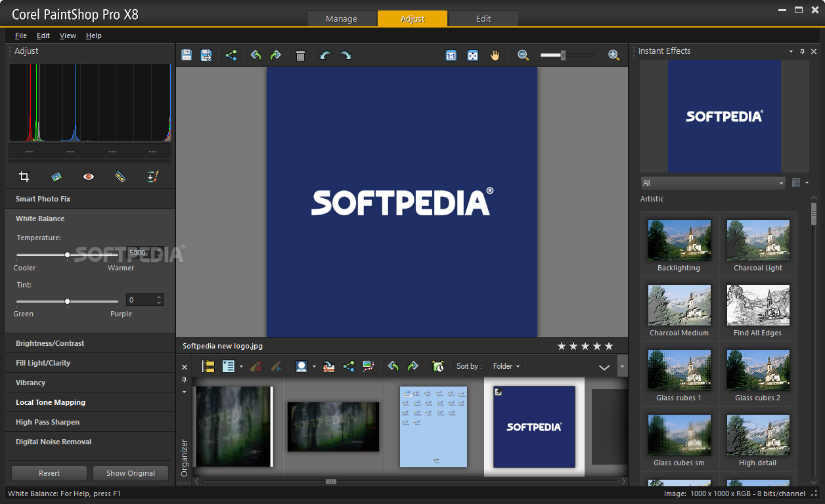
Task: Click the Apply Editing icon in the Organizer
Action: [x=276, y=366]
